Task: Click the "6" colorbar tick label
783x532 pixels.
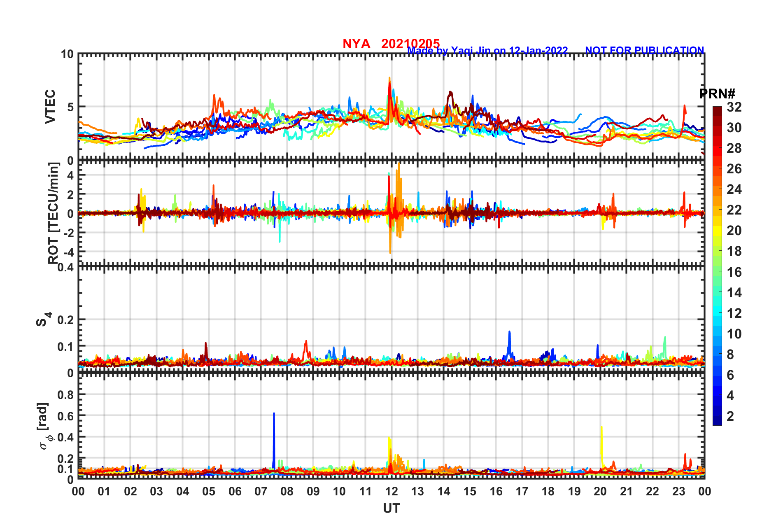Action: click(730, 375)
